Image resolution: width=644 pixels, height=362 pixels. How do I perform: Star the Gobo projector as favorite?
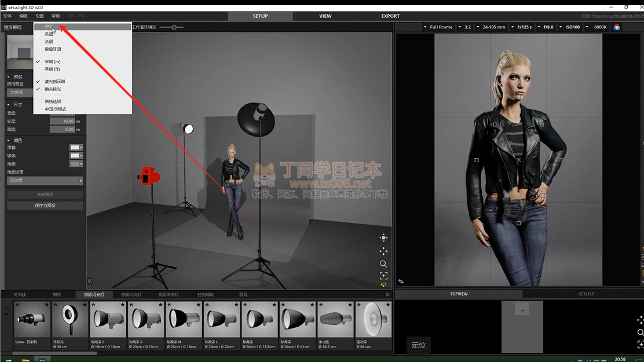coord(47,305)
